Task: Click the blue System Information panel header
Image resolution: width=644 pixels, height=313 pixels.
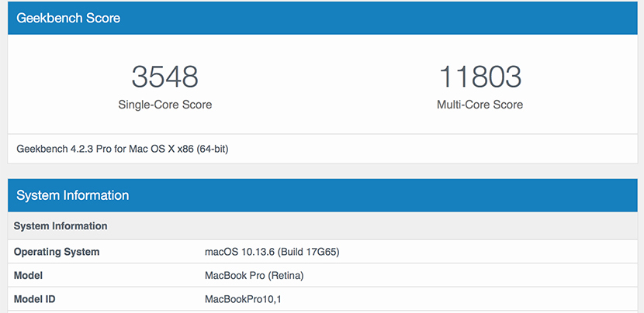Action: (x=72, y=195)
